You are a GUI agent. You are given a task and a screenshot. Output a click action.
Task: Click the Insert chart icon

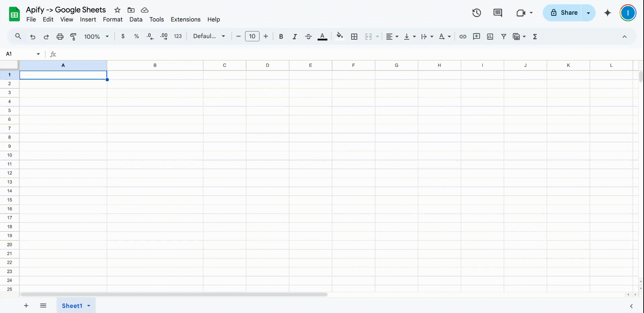(490, 37)
